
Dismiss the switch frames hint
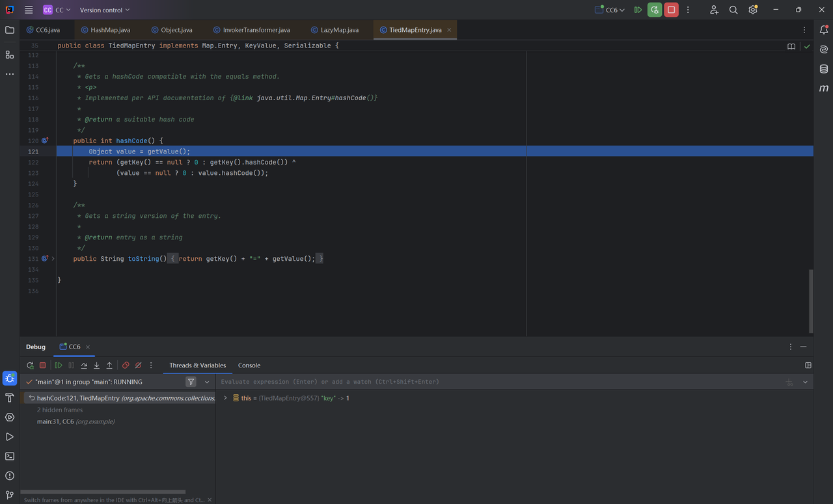pos(210,500)
